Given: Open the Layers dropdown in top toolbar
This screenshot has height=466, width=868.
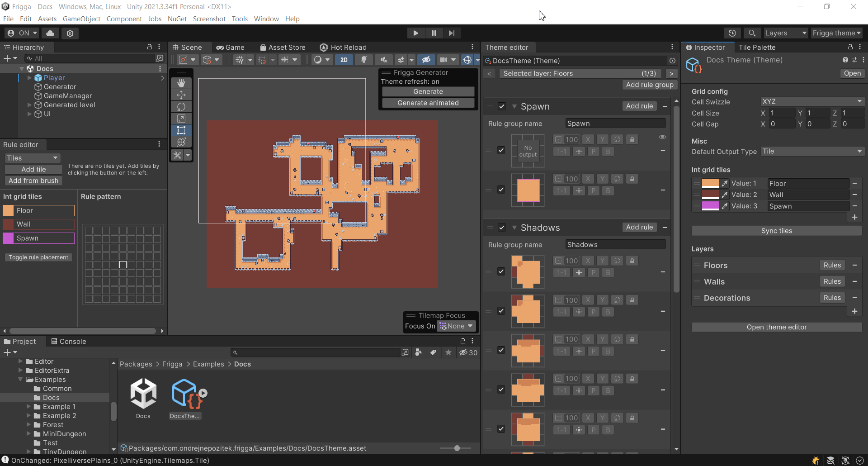Looking at the screenshot, I should pos(785,33).
